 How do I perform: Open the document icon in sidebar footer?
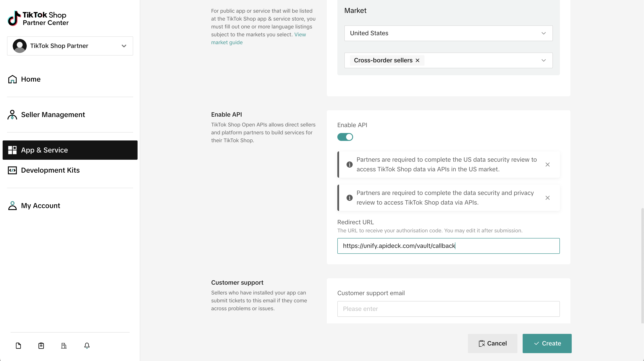pyautogui.click(x=18, y=345)
